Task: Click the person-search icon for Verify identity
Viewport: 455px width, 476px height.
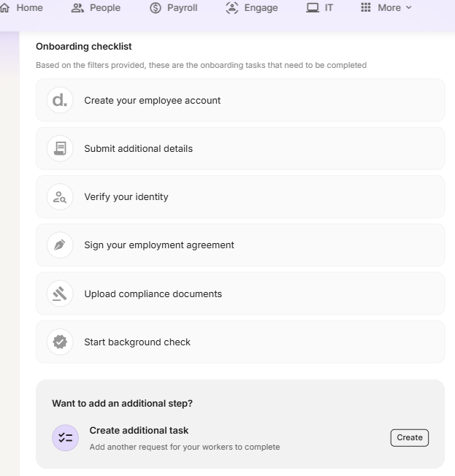Action: (60, 197)
